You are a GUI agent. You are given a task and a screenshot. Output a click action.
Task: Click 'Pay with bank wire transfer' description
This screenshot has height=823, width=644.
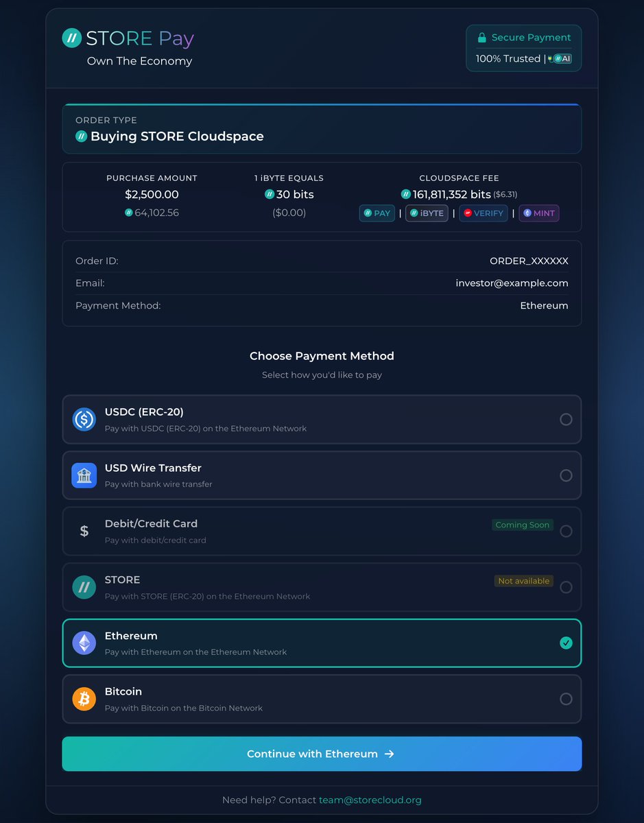click(x=158, y=484)
